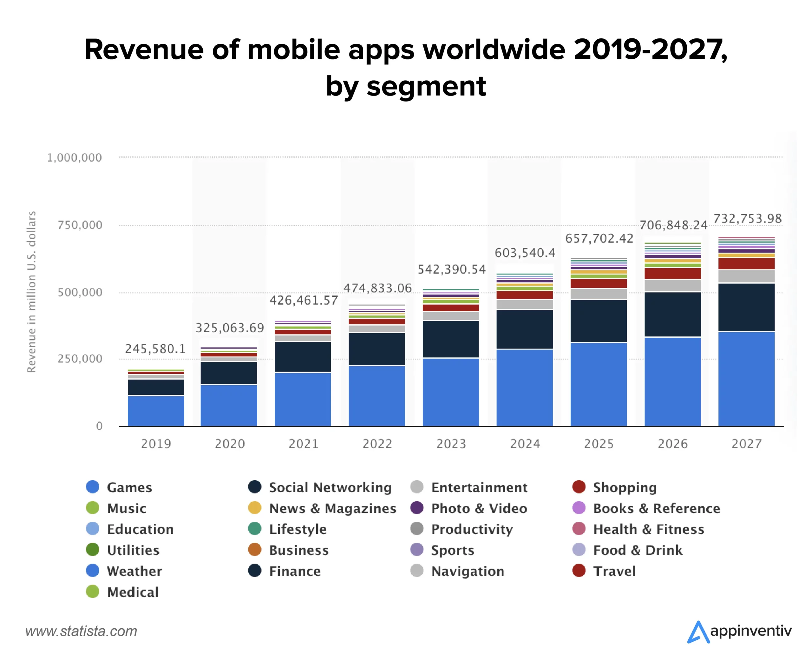
Task: Click the y-axis title Revenue in million U.S. dollars
Action: click(x=31, y=292)
